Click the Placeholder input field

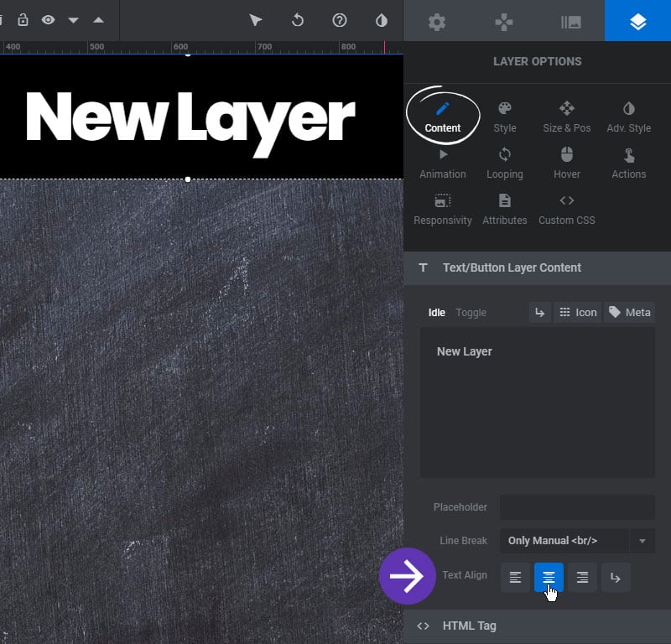pos(577,507)
